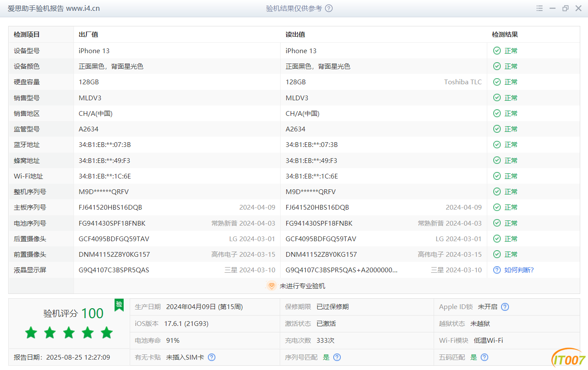Click the green check icon in 销售型号 row
588x370 pixels.
(x=497, y=98)
